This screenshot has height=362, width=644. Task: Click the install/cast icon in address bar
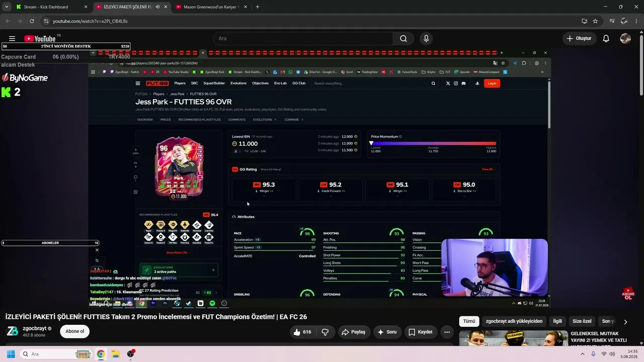584,21
